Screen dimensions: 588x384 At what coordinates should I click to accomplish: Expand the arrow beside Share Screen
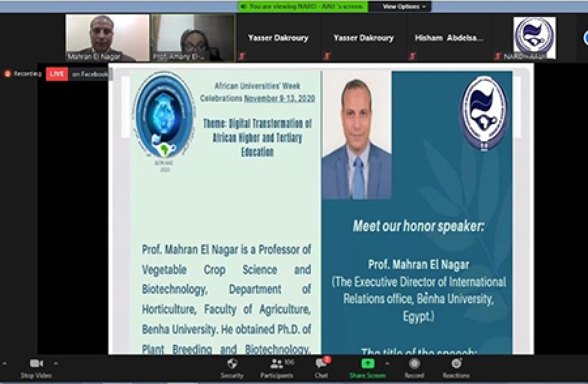[x=387, y=363]
